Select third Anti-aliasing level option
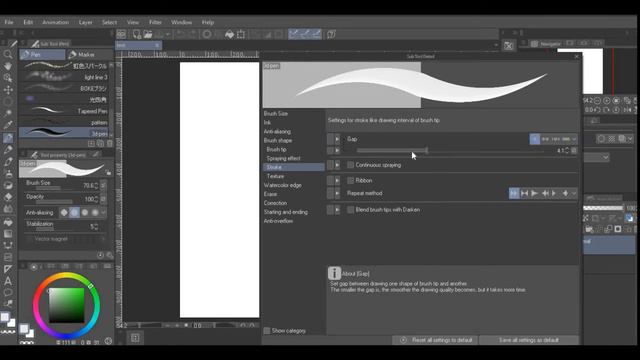This screenshot has height=360, width=640. (x=84, y=213)
